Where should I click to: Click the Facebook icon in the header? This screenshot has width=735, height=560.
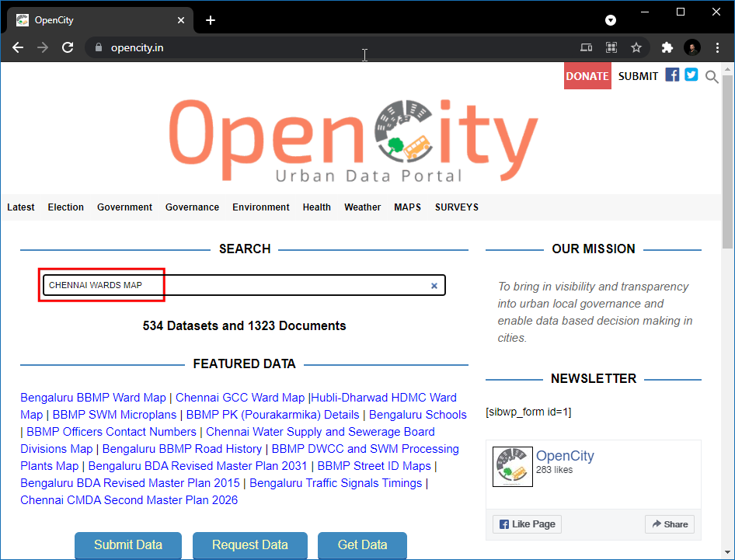(x=672, y=75)
